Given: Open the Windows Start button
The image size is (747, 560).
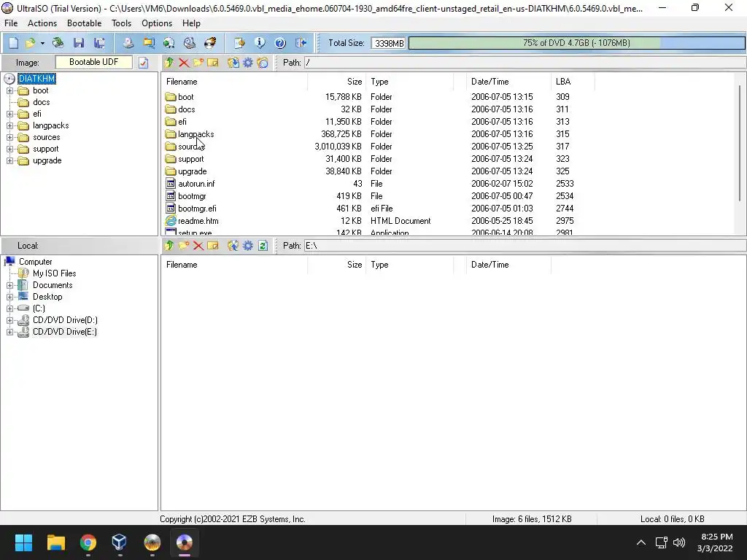Looking at the screenshot, I should point(23,542).
